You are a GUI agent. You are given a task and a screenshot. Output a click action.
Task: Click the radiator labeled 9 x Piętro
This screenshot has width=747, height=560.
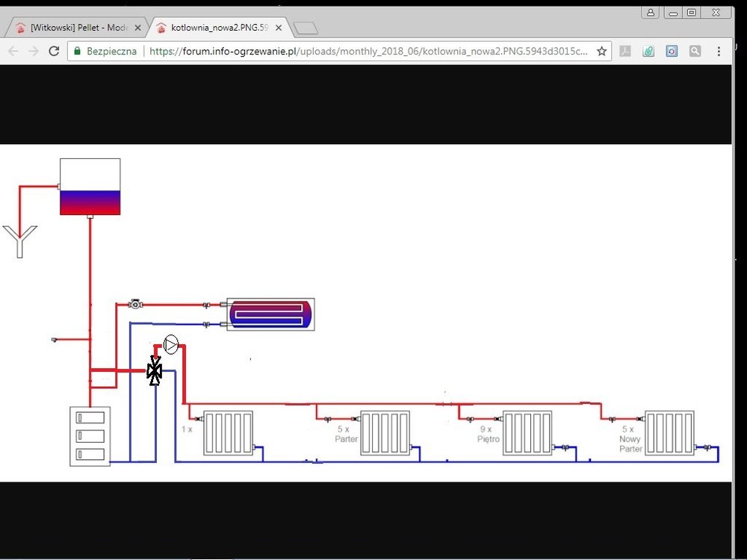tap(526, 432)
